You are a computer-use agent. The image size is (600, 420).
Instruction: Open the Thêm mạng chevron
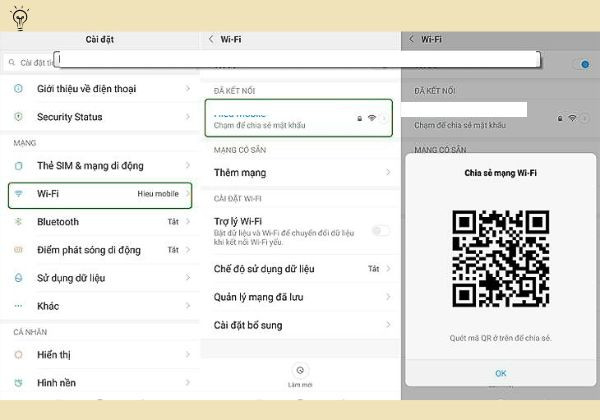click(388, 173)
